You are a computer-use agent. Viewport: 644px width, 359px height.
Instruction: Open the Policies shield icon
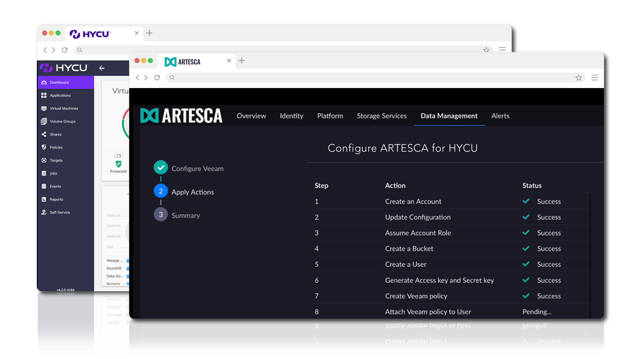pyautogui.click(x=44, y=147)
